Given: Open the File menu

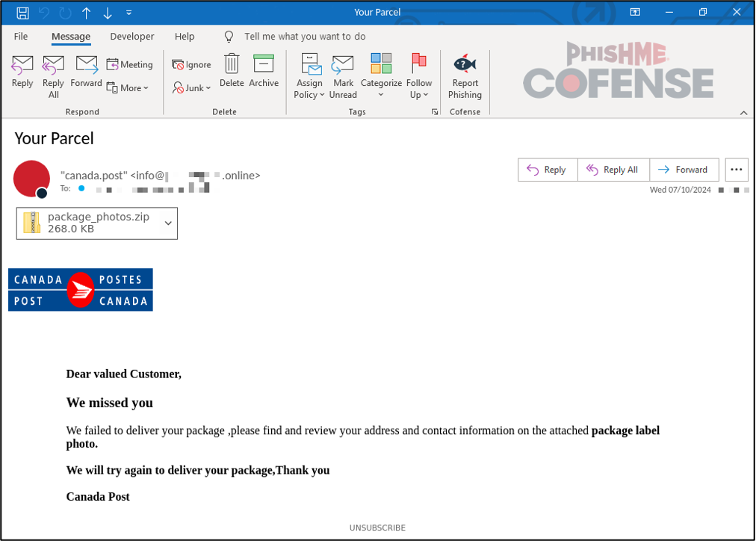Looking at the screenshot, I should pyautogui.click(x=21, y=37).
